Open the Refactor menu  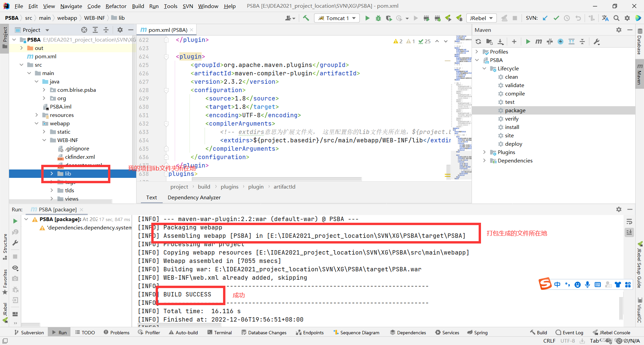coord(116,6)
